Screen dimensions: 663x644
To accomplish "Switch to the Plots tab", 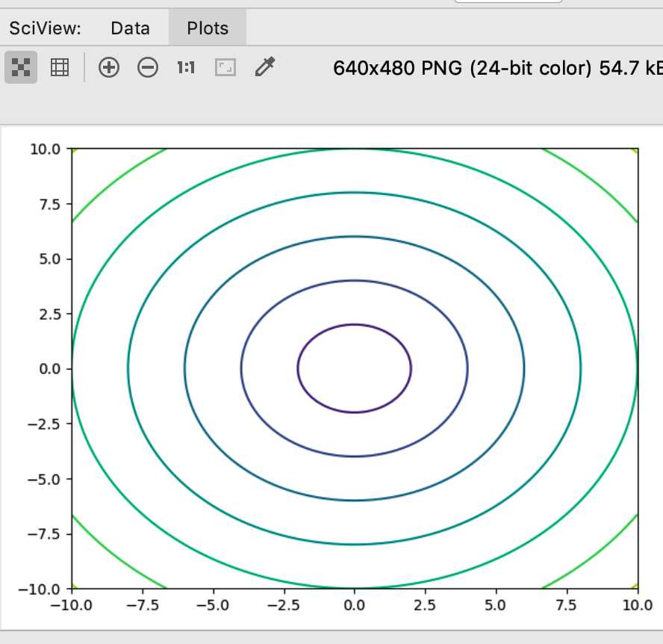I will pos(208,28).
